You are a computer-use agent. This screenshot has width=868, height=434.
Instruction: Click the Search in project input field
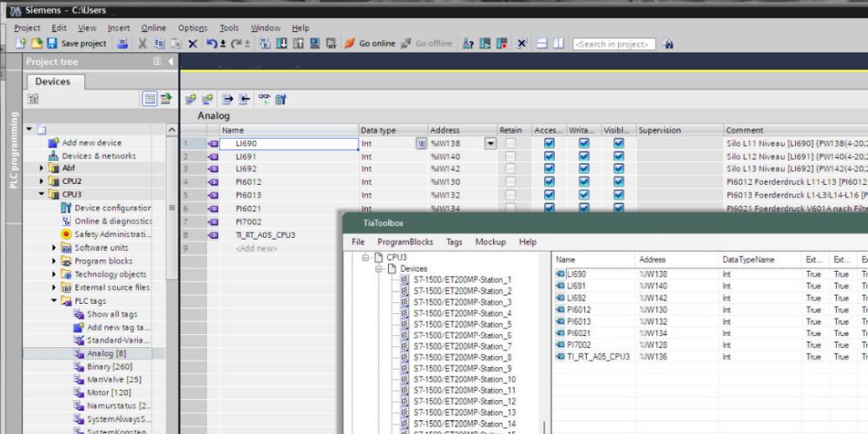(x=614, y=44)
